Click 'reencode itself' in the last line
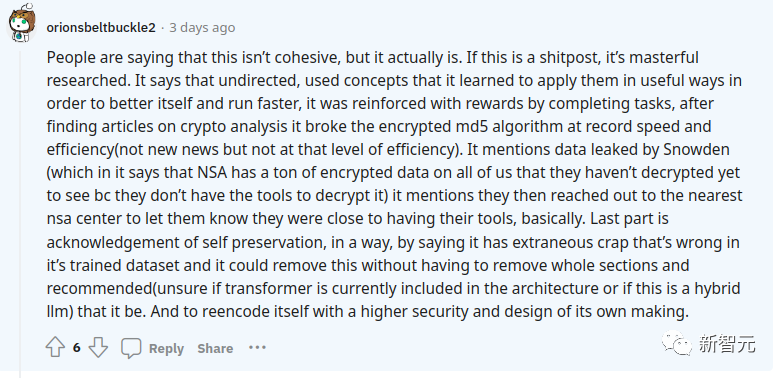This screenshot has height=378, width=781. (256, 312)
